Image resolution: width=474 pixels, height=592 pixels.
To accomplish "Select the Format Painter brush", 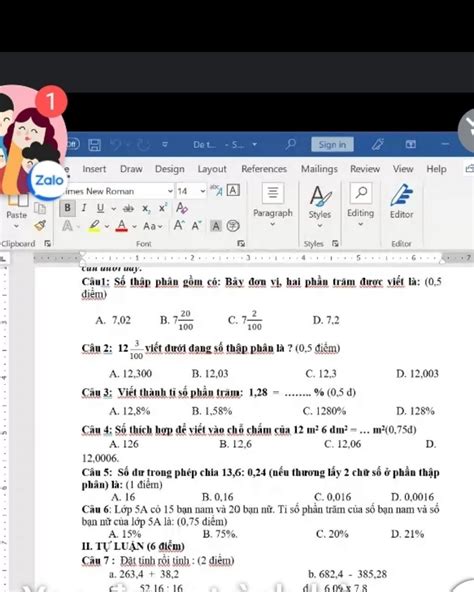I will (x=40, y=225).
